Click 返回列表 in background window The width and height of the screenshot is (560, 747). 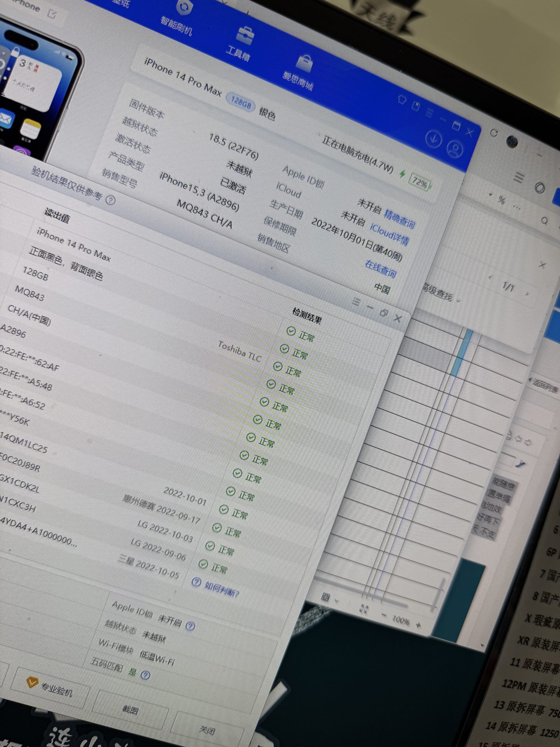[x=544, y=385]
